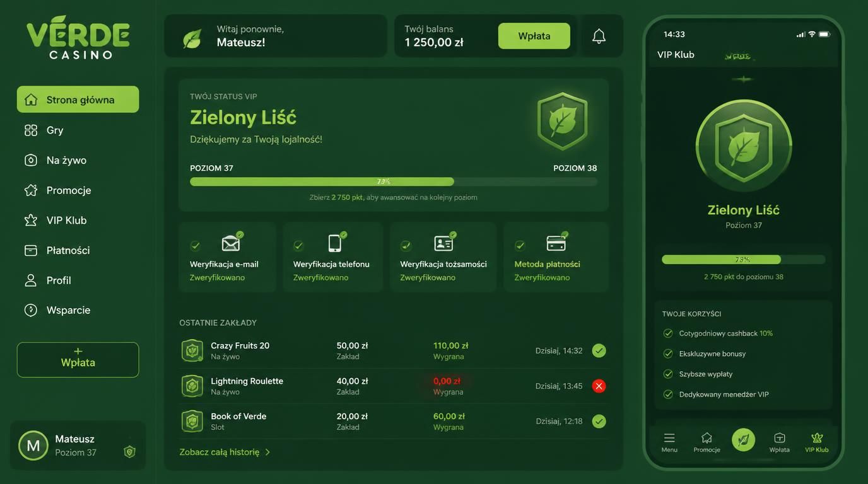Tap Wpłata in the phone bottom bar

click(780, 442)
